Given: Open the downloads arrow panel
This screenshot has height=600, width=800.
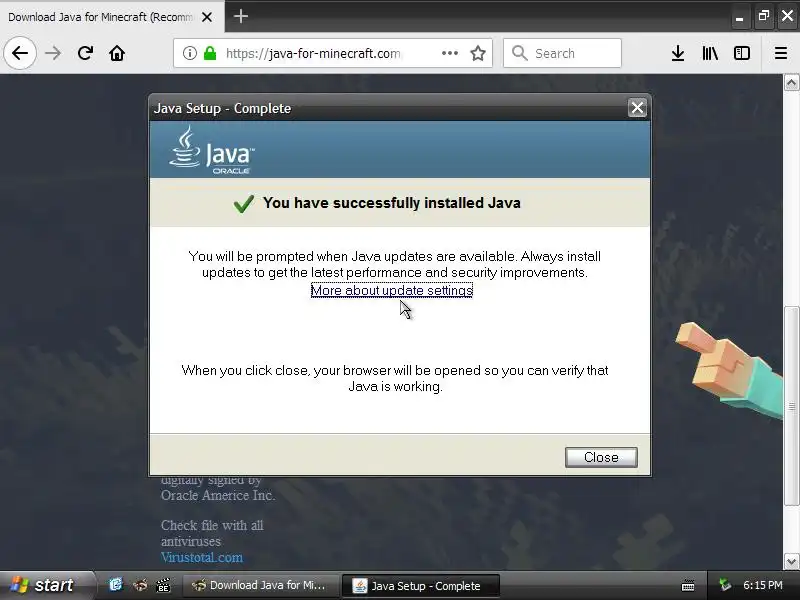Looking at the screenshot, I should click(678, 53).
